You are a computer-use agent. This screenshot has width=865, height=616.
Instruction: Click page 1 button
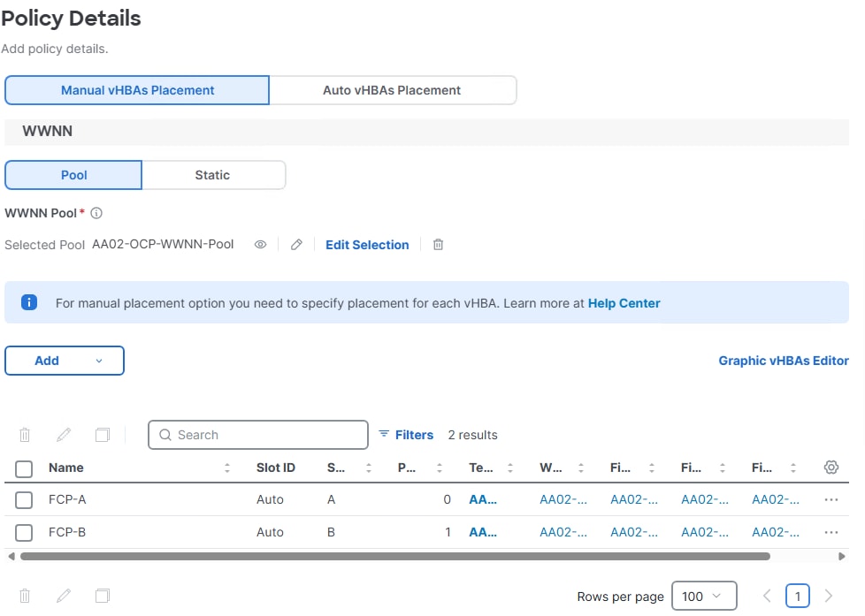(x=798, y=596)
